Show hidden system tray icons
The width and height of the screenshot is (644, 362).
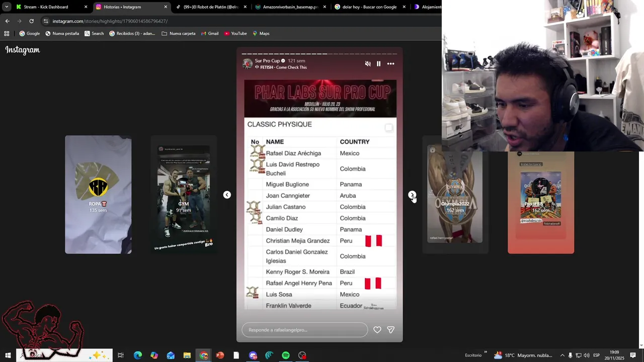(x=562, y=355)
